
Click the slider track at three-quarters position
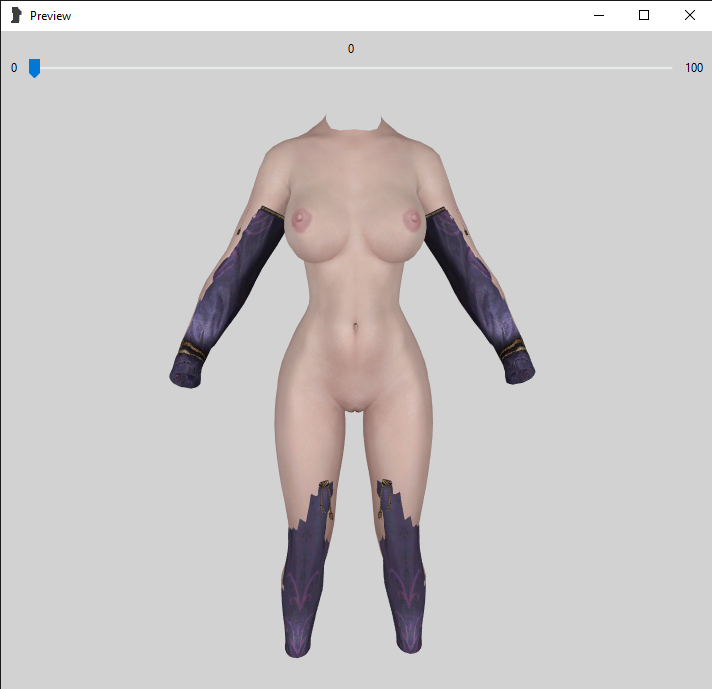[x=512, y=68]
